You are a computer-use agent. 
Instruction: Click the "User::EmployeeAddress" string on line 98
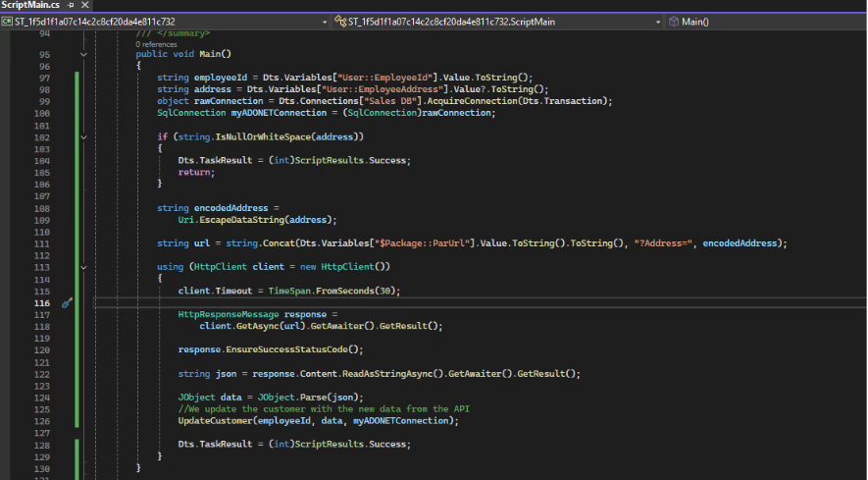(383, 89)
